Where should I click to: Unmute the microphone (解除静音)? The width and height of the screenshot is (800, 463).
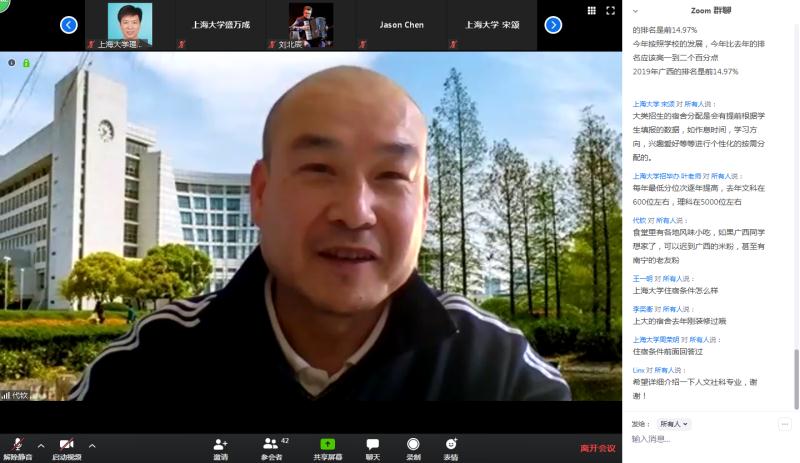coord(16,447)
